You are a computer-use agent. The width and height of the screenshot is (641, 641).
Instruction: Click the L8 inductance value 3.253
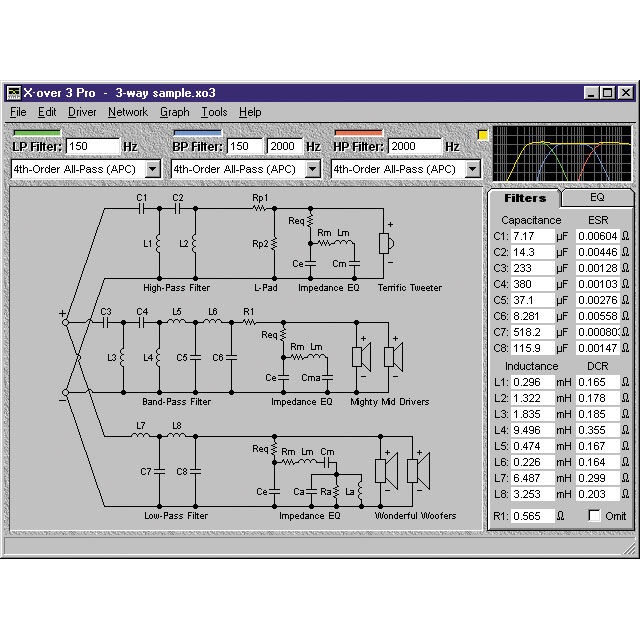pyautogui.click(x=533, y=494)
